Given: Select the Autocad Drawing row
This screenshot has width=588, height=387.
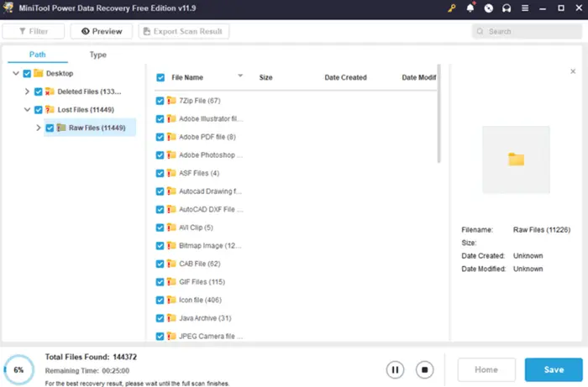Looking at the screenshot, I should 295,191.
